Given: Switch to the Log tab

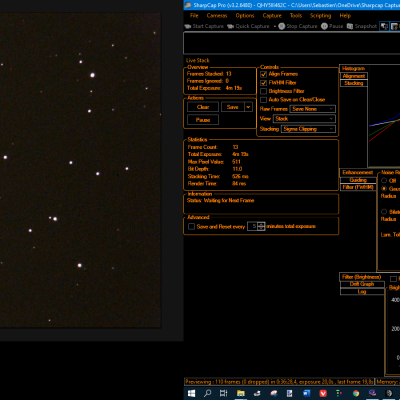Looking at the screenshot, I should 362,291.
